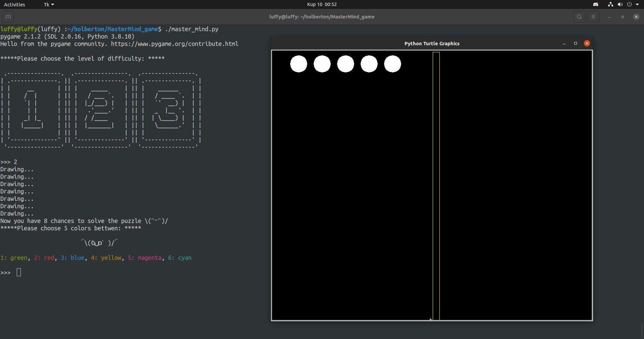Click the '3: blue' color option text
This screenshot has width=644, height=339.
(x=72, y=258)
